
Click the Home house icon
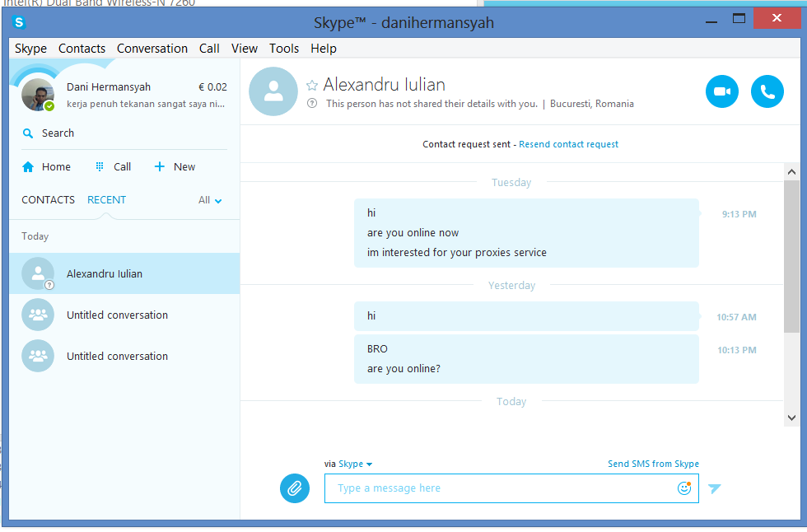click(x=28, y=166)
